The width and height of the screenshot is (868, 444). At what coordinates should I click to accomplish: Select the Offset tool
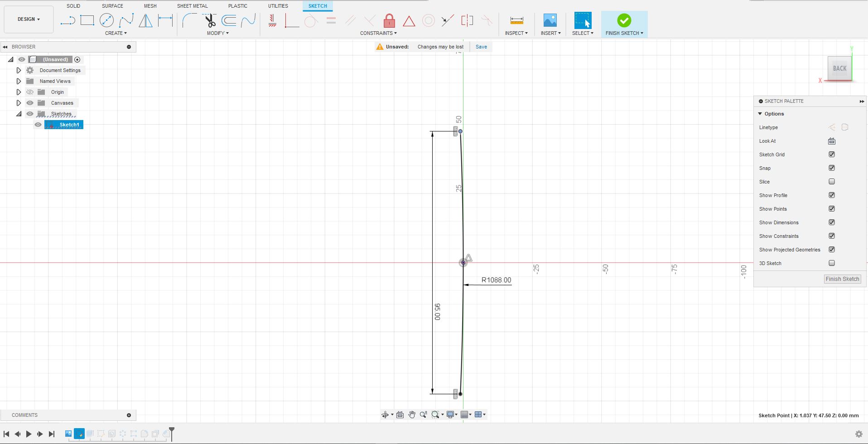point(230,20)
